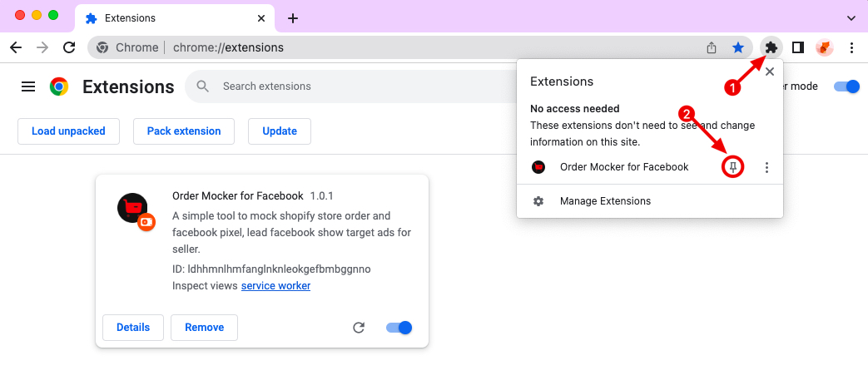Close the Extensions browser tab
This screenshot has height=390, width=868.
(262, 18)
